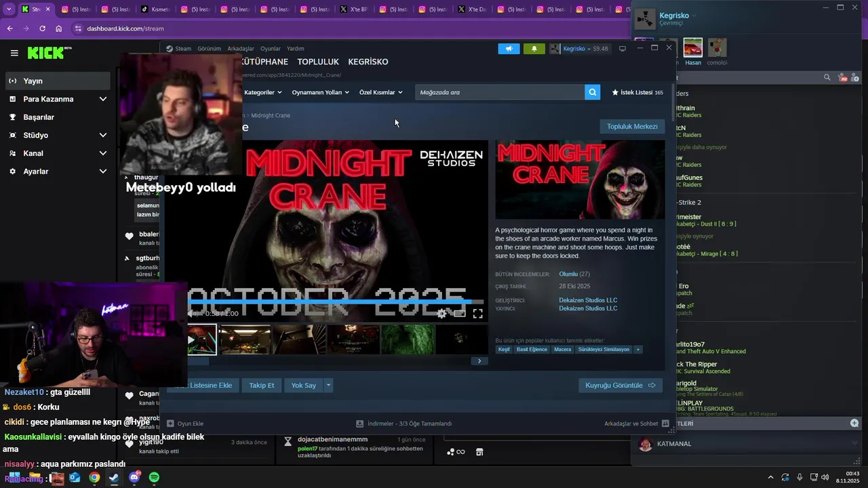The image size is (868, 488).
Task: Open KEGRISKO profile tab in Steam
Action: tap(368, 62)
